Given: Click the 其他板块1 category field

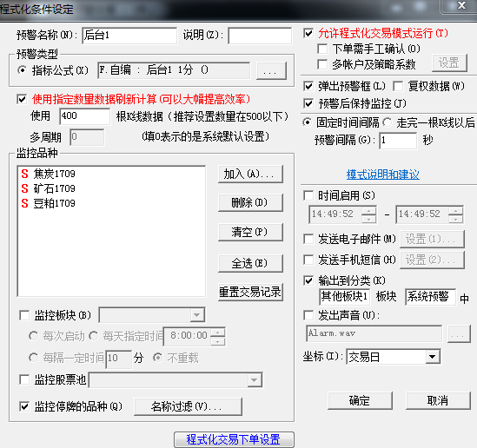Looking at the screenshot, I should coord(344,296).
